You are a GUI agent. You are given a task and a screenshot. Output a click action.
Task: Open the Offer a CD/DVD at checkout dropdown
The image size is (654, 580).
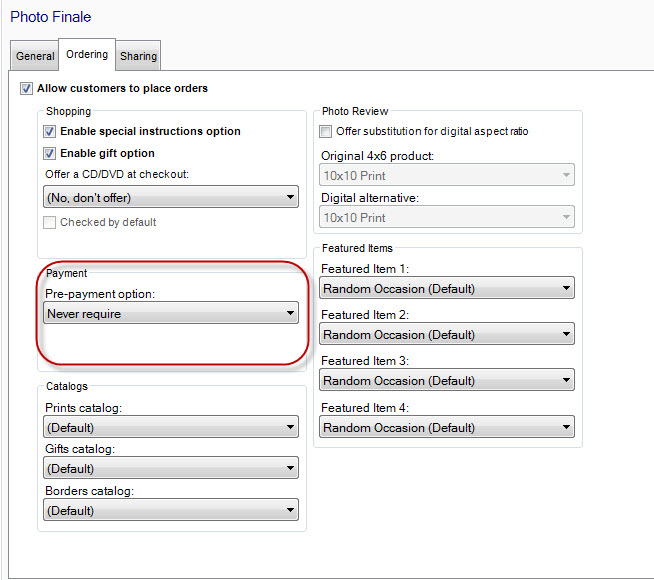coord(171,197)
